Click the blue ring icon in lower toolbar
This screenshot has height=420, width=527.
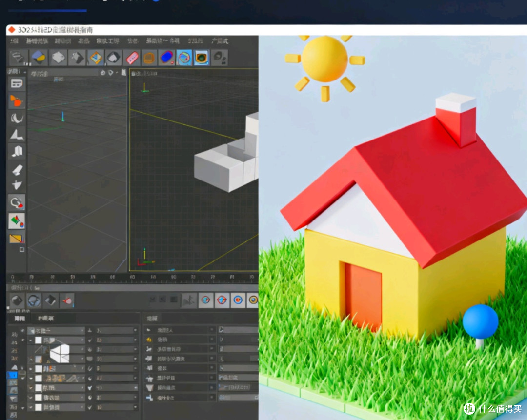[34, 300]
